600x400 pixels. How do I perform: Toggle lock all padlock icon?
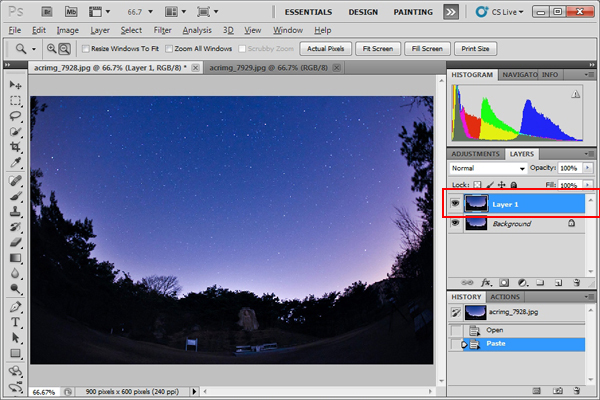[514, 185]
